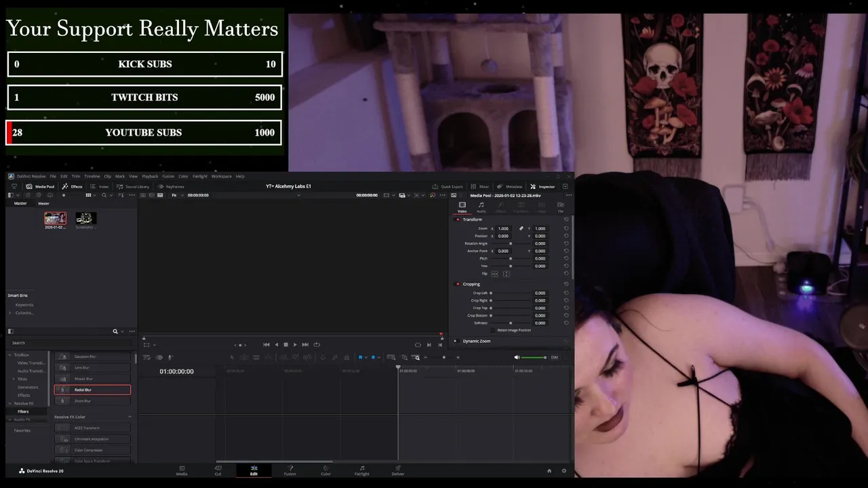Reset the Crop Left value
Screen dimensions: 868x488
tap(566, 293)
